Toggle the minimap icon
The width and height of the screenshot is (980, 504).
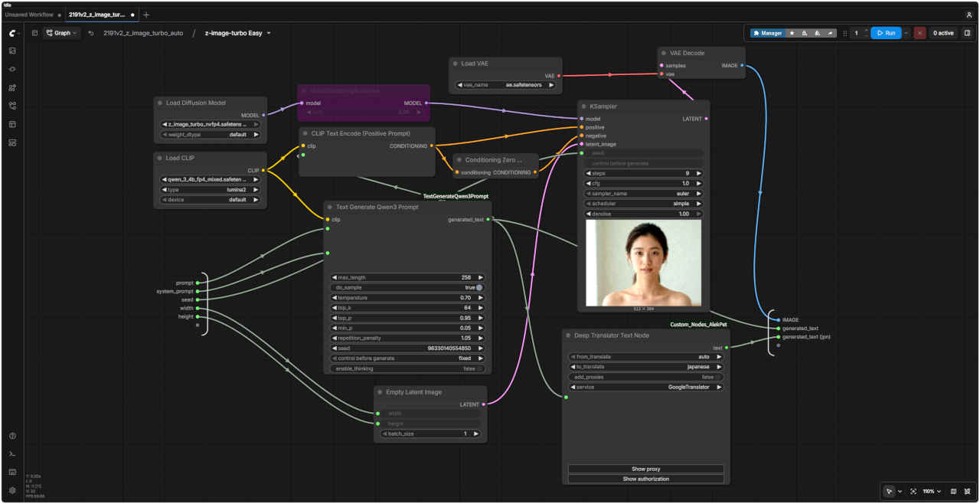(x=953, y=491)
